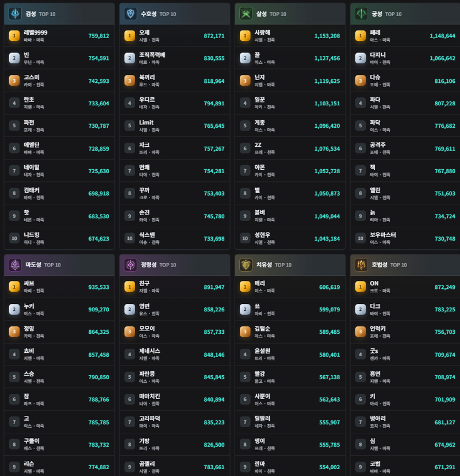Click the gold rank 1 badge beside 메리

pyautogui.click(x=245, y=287)
